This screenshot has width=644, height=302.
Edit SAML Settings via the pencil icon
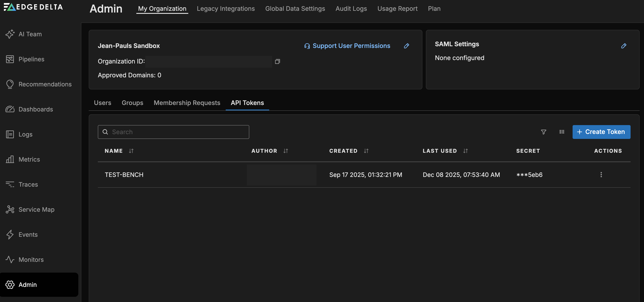[x=624, y=46]
